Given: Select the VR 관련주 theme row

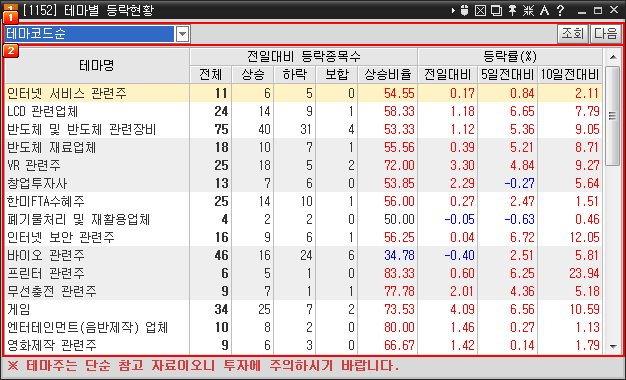Looking at the screenshot, I should 303,165.
